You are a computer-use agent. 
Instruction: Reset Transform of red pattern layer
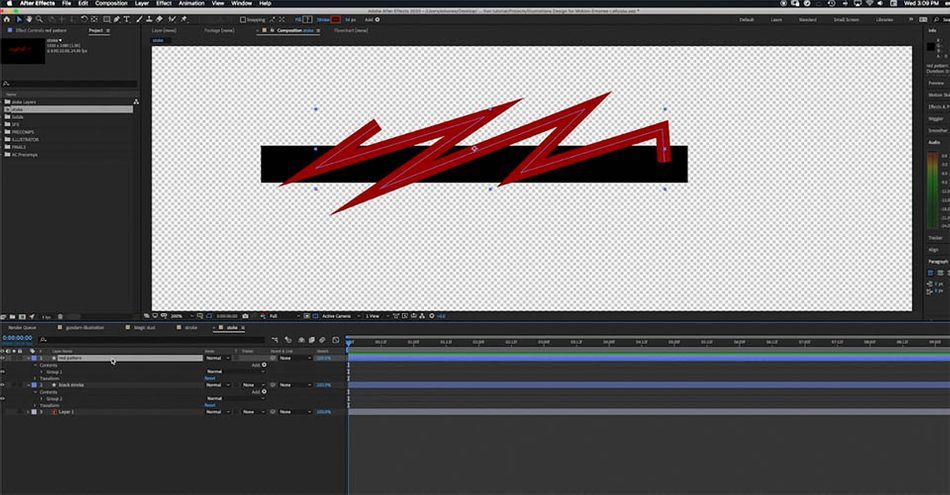tap(210, 378)
